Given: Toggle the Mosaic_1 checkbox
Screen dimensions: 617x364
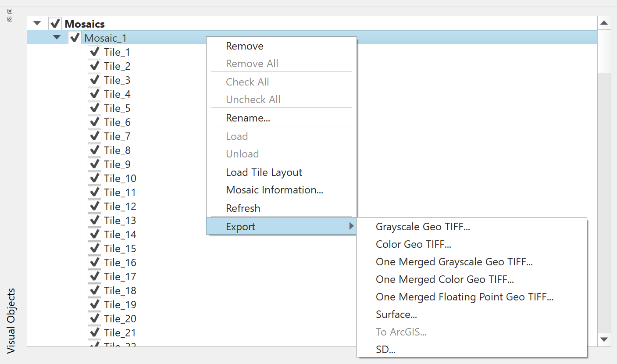Looking at the screenshot, I should [x=75, y=38].
